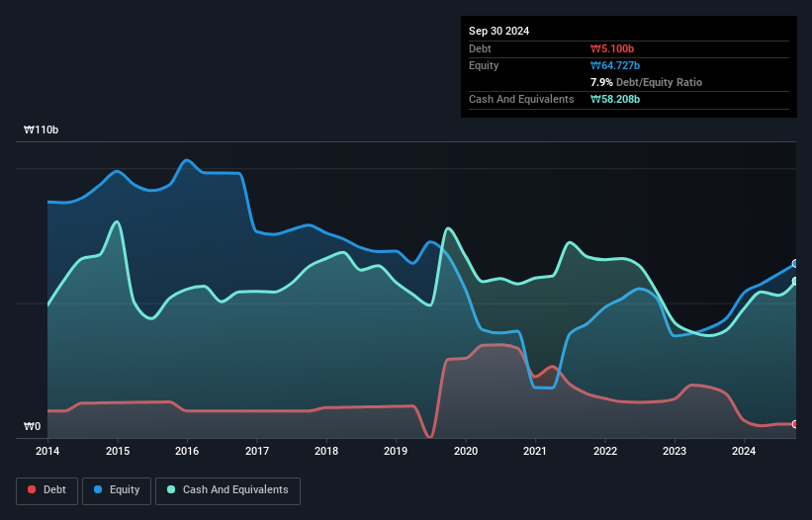Screen dimensions: 812x520
Task: Click the 2016 x-axis label
Action: (187, 451)
